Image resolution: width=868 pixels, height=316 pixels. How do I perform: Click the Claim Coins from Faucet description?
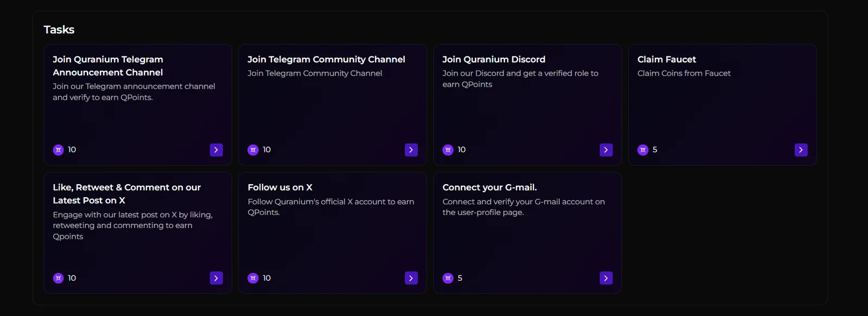[684, 73]
